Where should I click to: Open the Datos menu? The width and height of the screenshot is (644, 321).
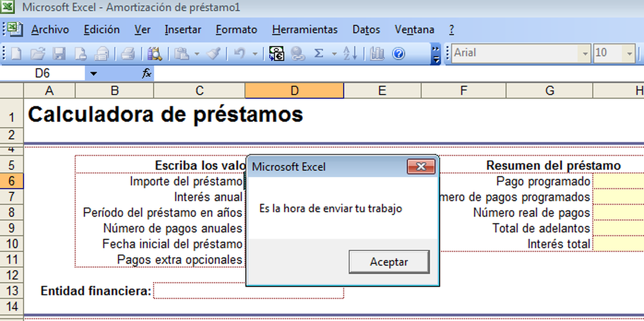[366, 30]
